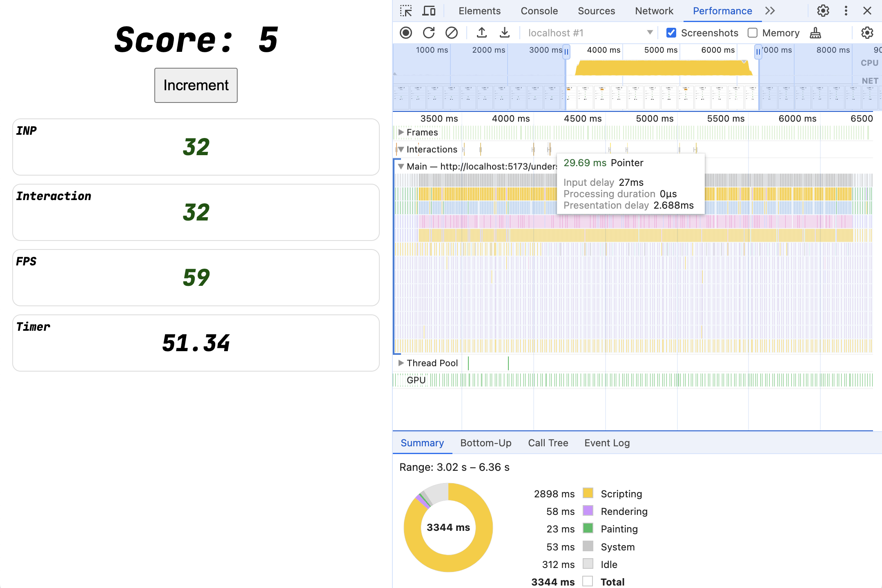The height and width of the screenshot is (588, 882).
Task: Toggle capture settings panel
Action: (868, 32)
